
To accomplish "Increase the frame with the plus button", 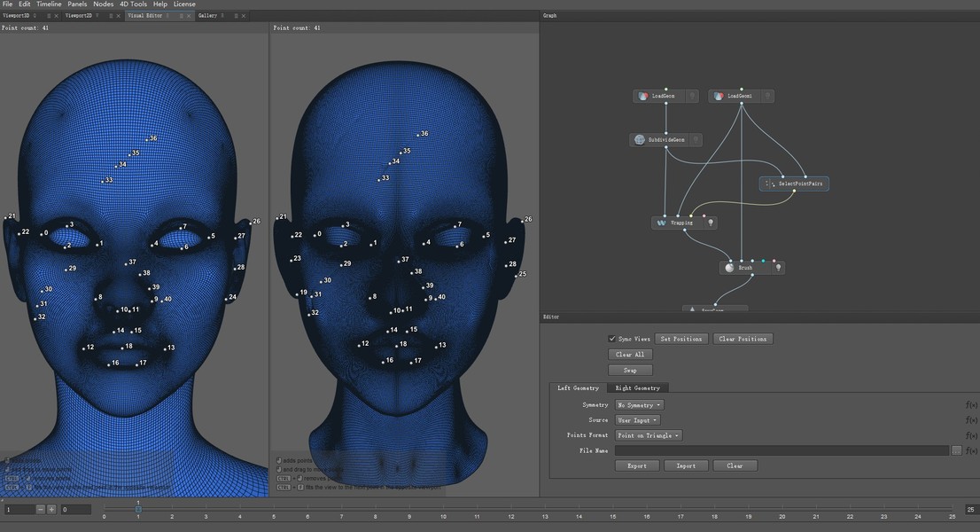I will pyautogui.click(x=51, y=510).
